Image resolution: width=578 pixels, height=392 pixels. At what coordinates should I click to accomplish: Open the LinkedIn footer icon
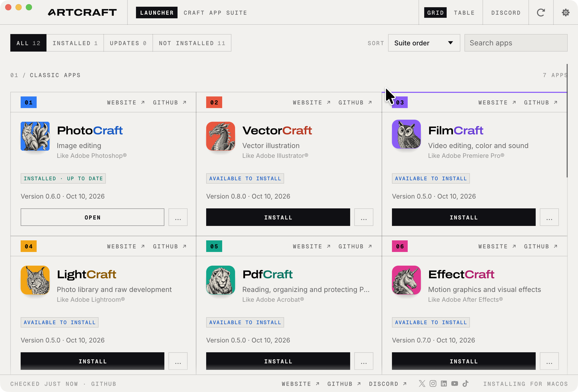coord(444,383)
